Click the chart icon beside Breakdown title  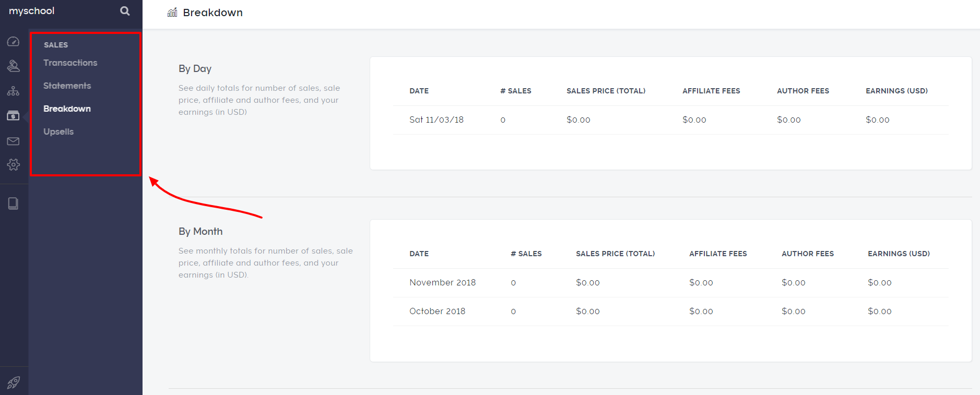point(172,13)
